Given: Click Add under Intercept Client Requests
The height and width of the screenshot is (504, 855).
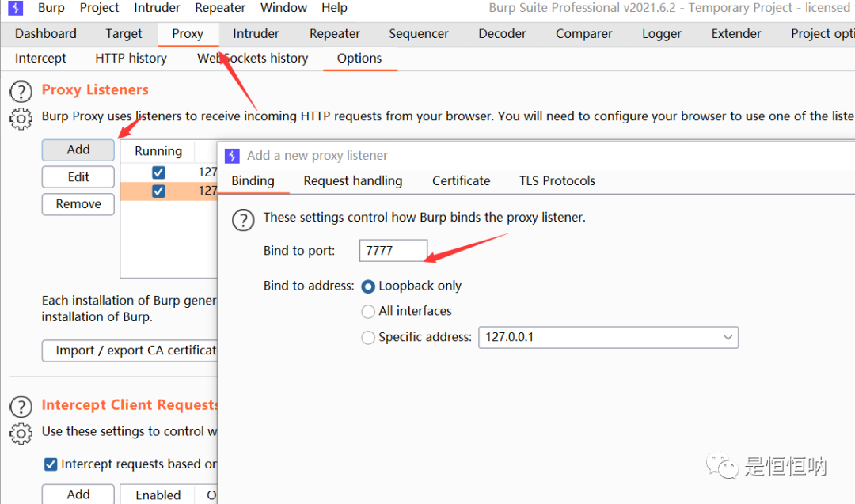Looking at the screenshot, I should [78, 495].
